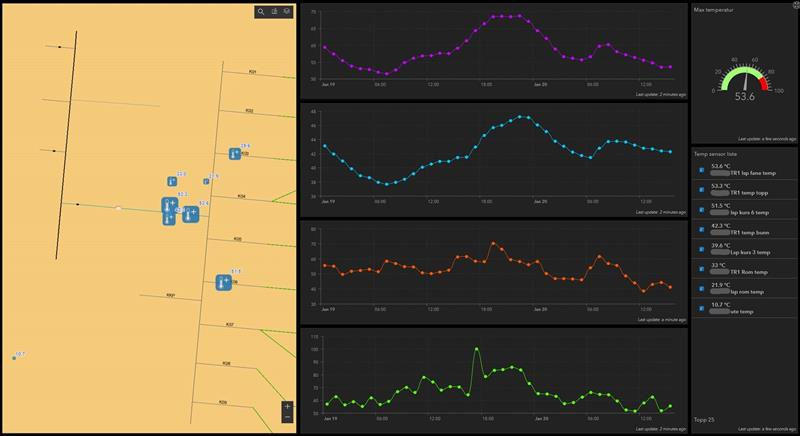Click the 'Topp 25' label
The height and width of the screenshot is (436, 800).
pos(704,420)
